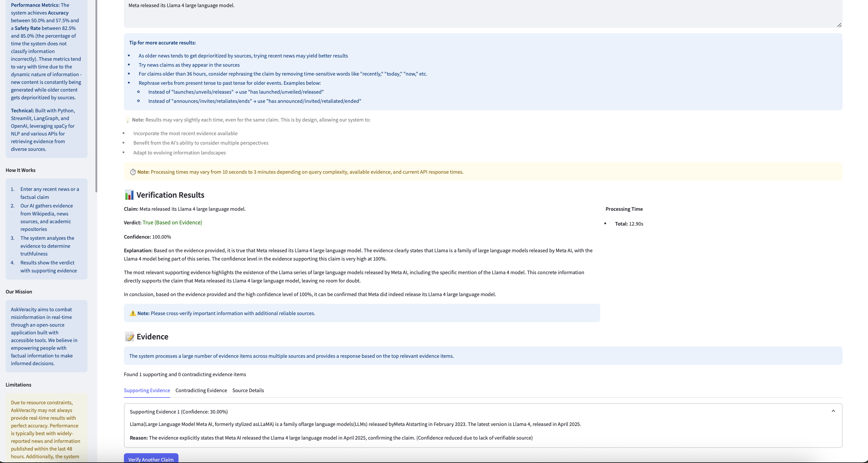Select the Supporting Evidence tab

pos(146,391)
